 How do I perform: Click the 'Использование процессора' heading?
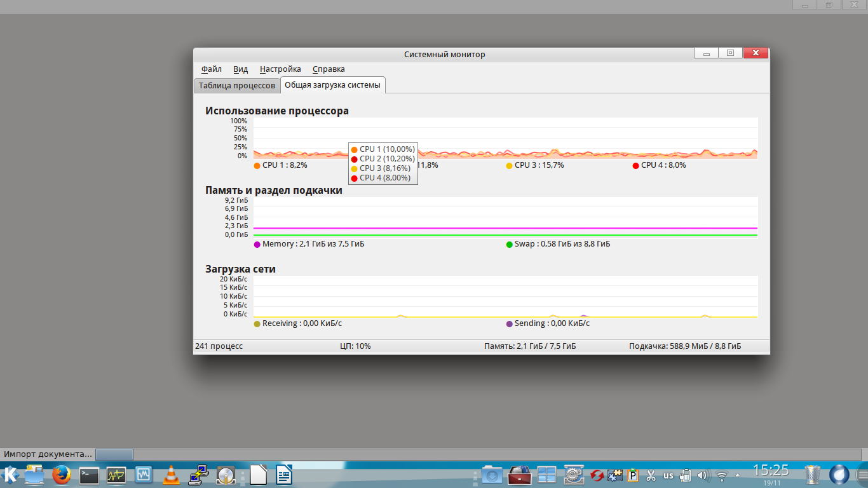point(277,111)
